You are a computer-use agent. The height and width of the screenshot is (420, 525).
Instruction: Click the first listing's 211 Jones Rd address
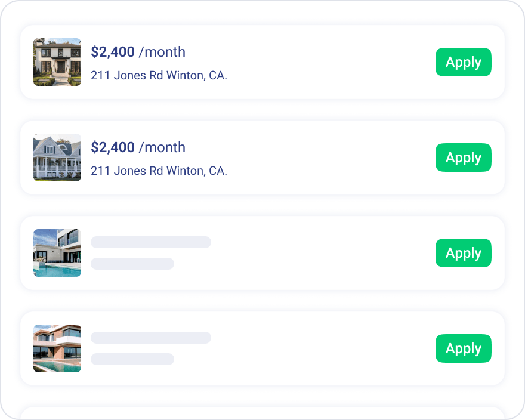(x=159, y=76)
